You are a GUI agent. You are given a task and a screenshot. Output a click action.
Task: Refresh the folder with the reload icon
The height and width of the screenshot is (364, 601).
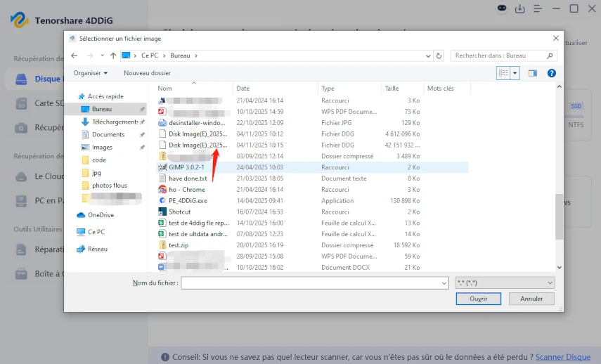click(439, 56)
